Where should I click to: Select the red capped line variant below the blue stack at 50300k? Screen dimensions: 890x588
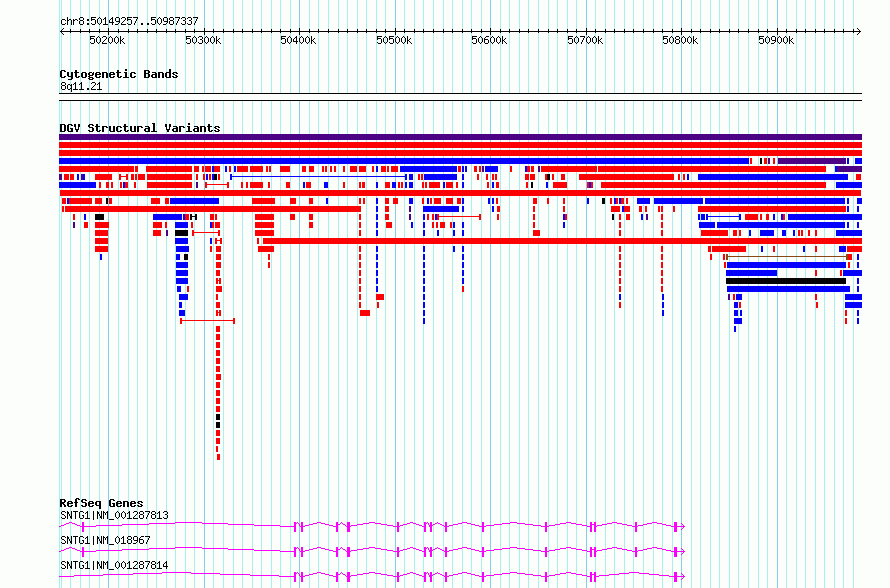click(x=207, y=321)
